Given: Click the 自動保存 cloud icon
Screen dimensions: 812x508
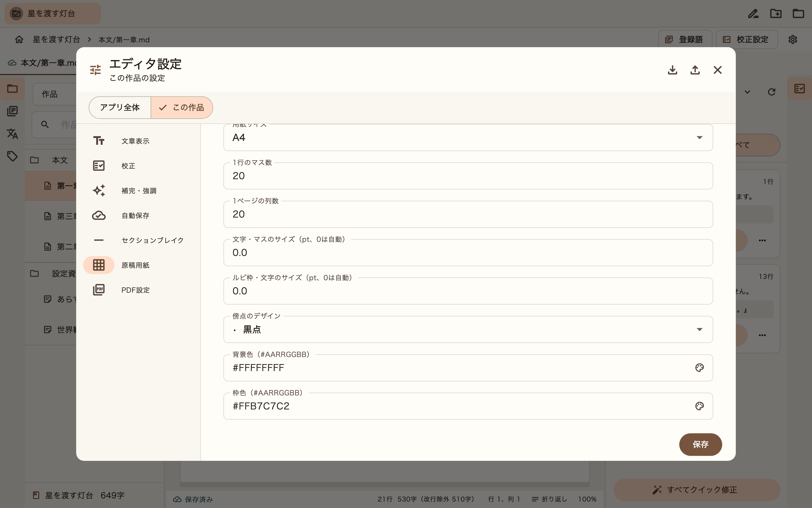Looking at the screenshot, I should 99,215.
